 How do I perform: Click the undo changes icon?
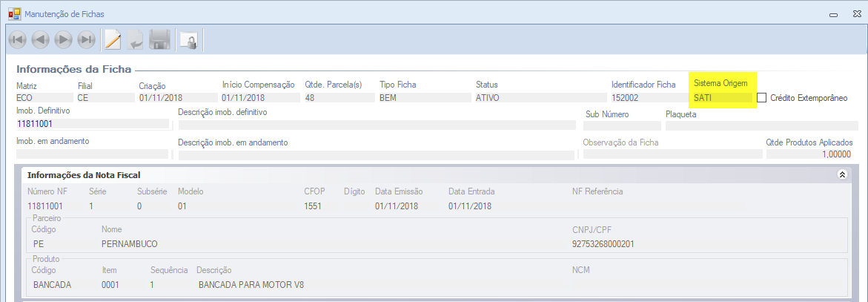coord(136,39)
